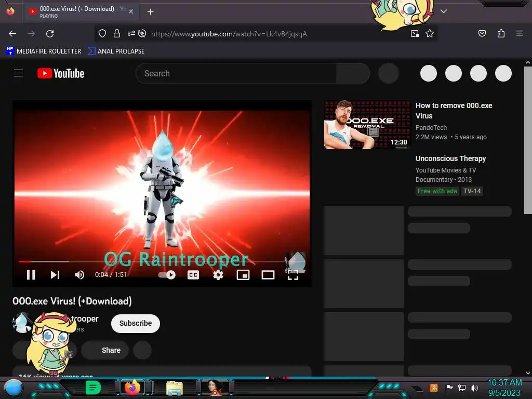Image resolution: width=532 pixels, height=399 pixels.
Task: Open the Firefox extensions menu
Action: click(501, 33)
